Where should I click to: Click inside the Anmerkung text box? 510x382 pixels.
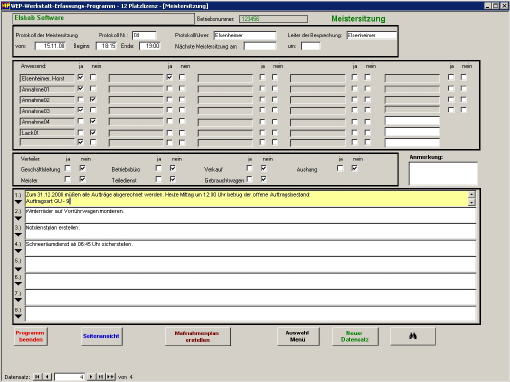pyautogui.click(x=443, y=174)
